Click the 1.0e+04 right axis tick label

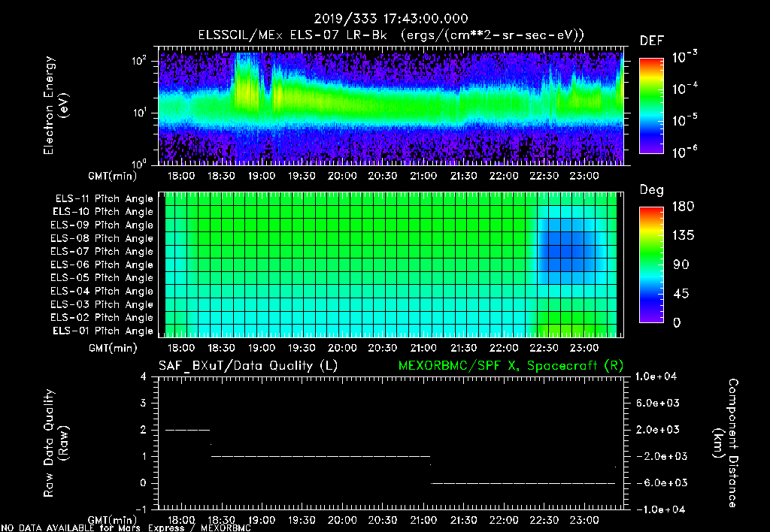(x=656, y=376)
